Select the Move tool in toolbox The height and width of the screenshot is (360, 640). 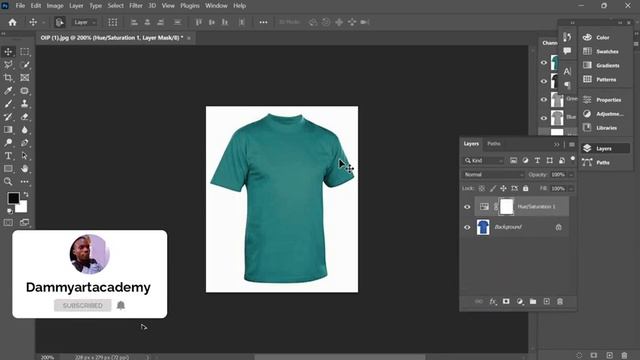(x=8, y=52)
